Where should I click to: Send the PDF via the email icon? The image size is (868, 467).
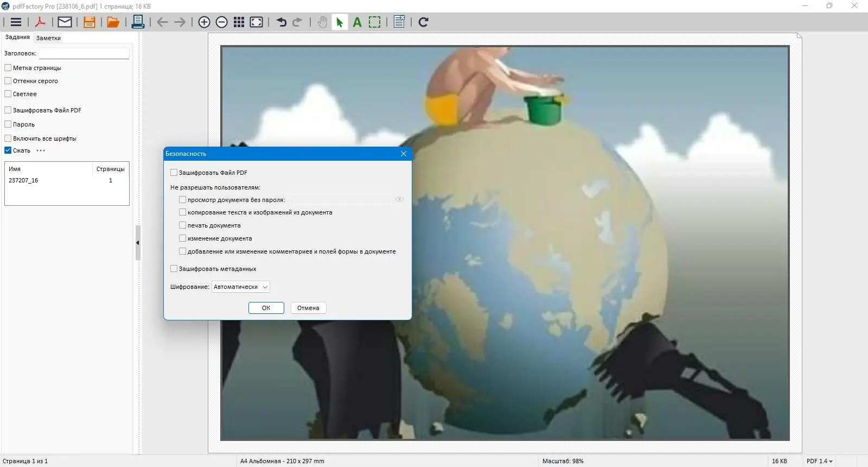pyautogui.click(x=65, y=22)
